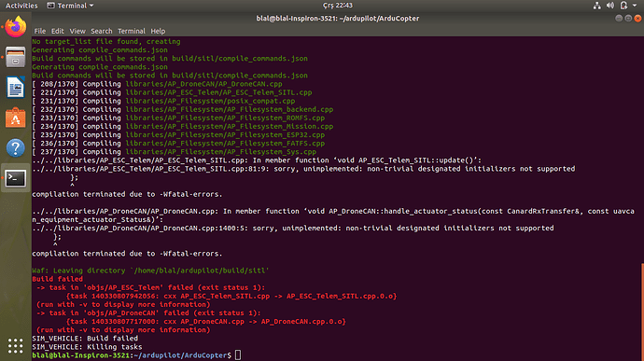This screenshot has width=644, height=361.
Task: Click the AP_Filesystem_backend.cpp compile line
Action: pos(183,110)
